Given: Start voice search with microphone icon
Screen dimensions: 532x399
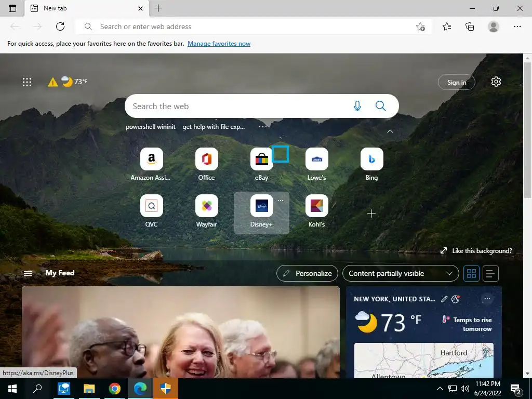Looking at the screenshot, I should click(357, 106).
